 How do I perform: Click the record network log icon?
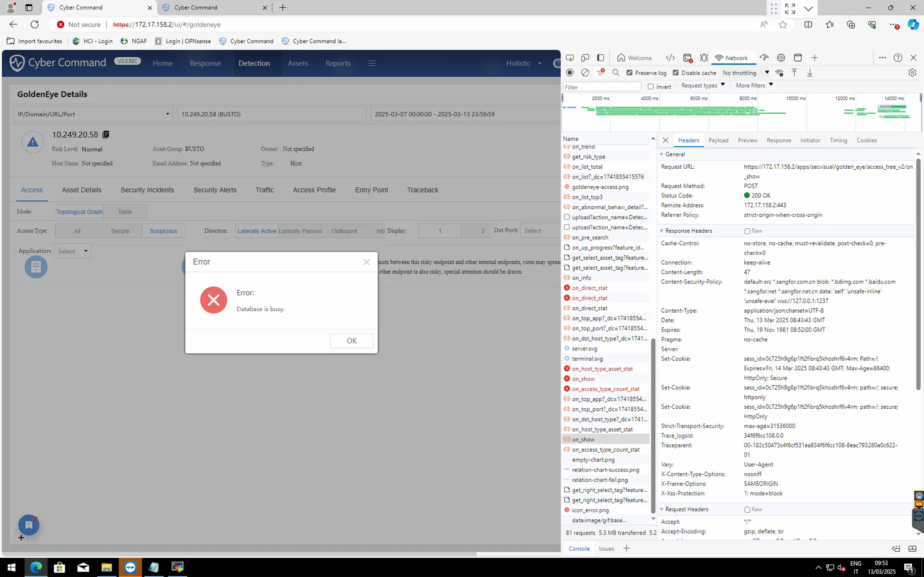pyautogui.click(x=570, y=73)
